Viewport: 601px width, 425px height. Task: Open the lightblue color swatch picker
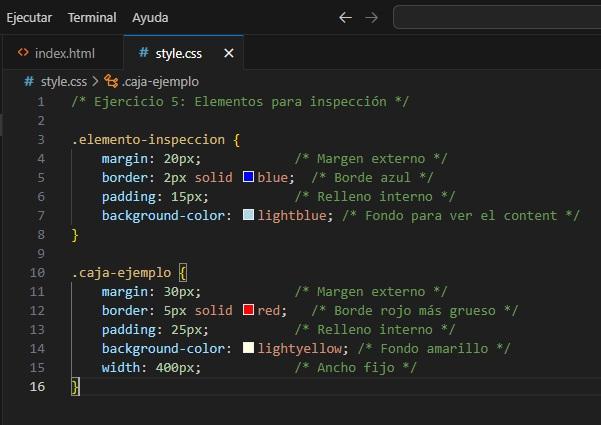click(x=248, y=215)
